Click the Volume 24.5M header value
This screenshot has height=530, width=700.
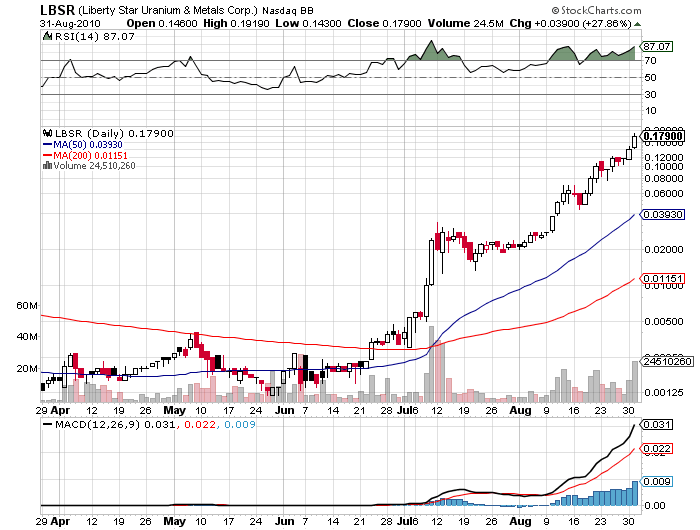[x=466, y=23]
